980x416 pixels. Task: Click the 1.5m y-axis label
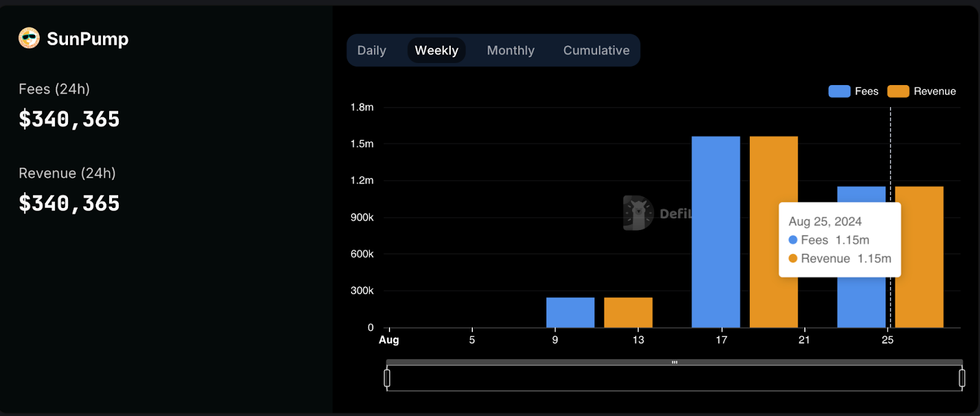[x=362, y=144]
